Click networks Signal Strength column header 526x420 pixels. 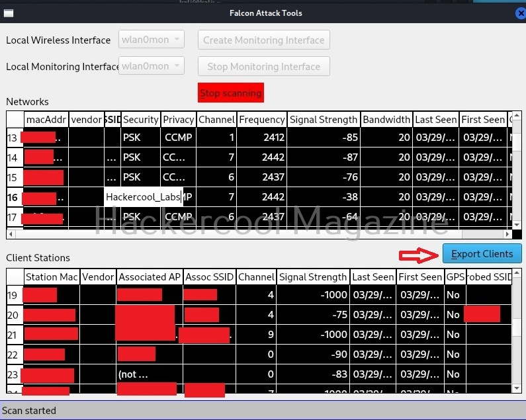point(324,120)
